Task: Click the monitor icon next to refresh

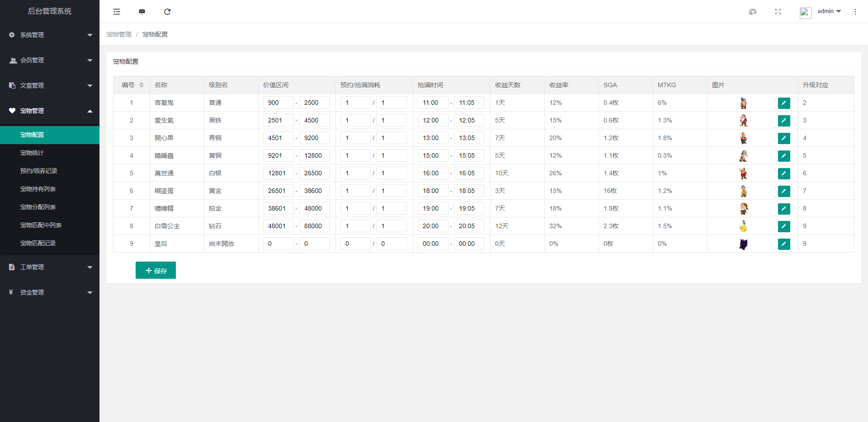Action: point(142,12)
